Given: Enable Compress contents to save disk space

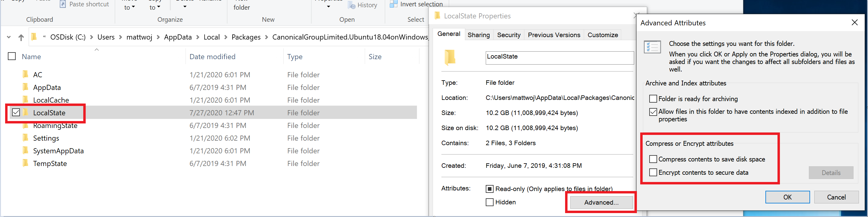Looking at the screenshot, I should [x=653, y=159].
